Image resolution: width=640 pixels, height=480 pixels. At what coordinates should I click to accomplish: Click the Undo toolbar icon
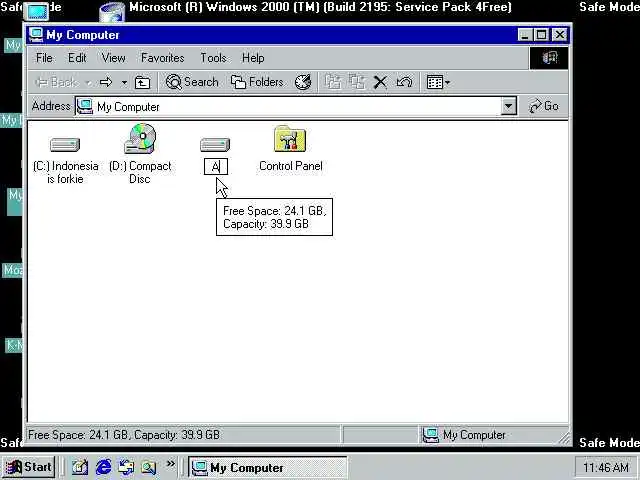pos(404,82)
